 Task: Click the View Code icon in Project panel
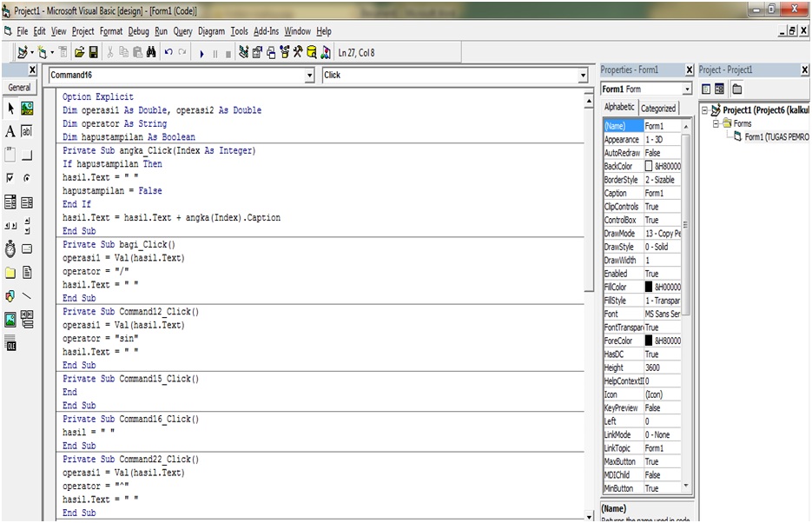[706, 89]
